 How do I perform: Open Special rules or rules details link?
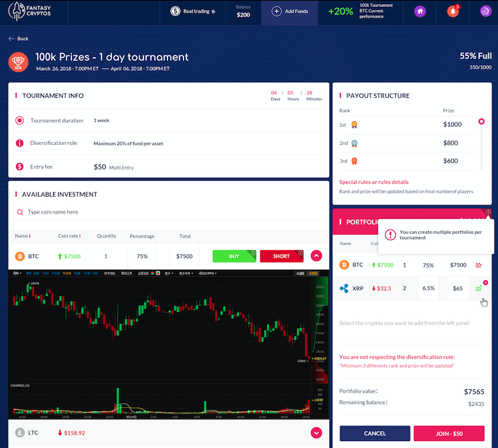(374, 182)
